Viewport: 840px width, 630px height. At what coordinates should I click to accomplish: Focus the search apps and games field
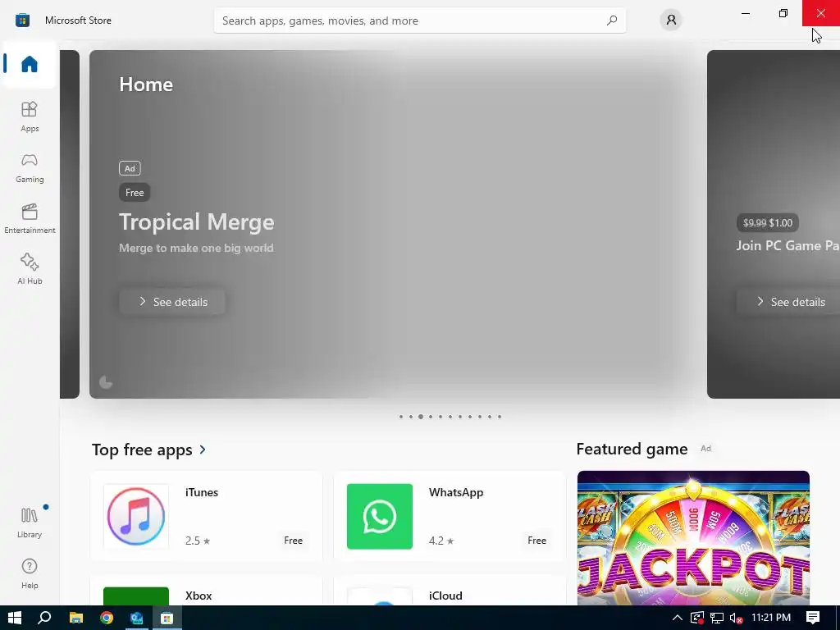coord(419,21)
